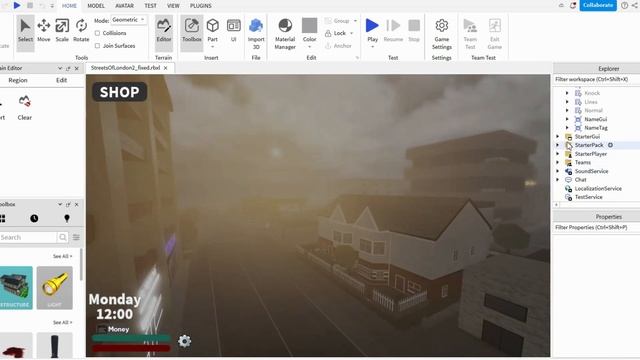
Task: Expand the Chat node
Action: (x=558, y=180)
